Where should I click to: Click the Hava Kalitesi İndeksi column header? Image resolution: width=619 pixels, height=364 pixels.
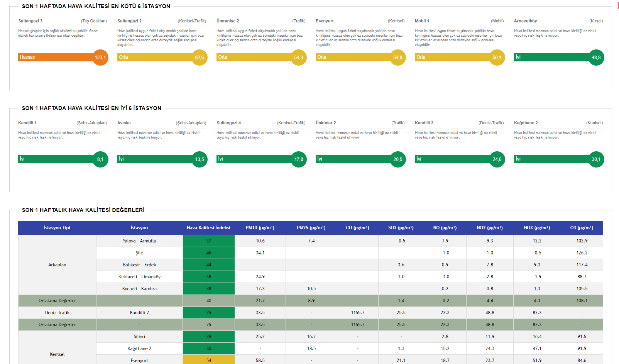coord(208,228)
